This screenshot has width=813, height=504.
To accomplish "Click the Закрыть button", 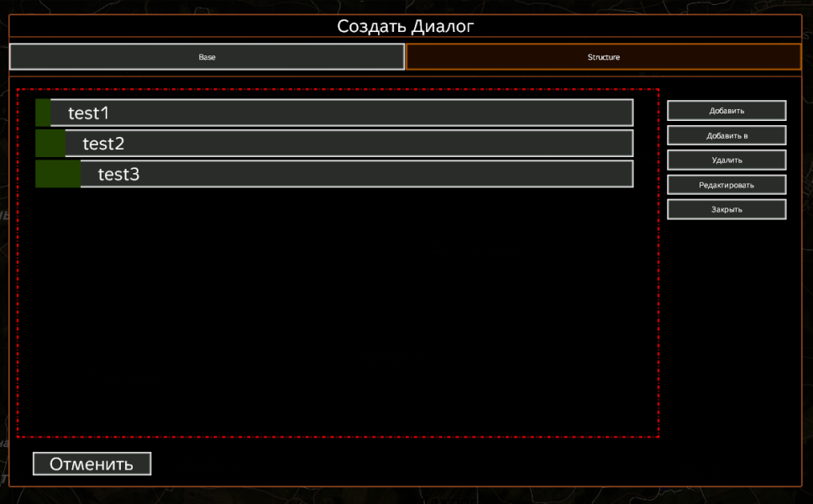I will [726, 209].
